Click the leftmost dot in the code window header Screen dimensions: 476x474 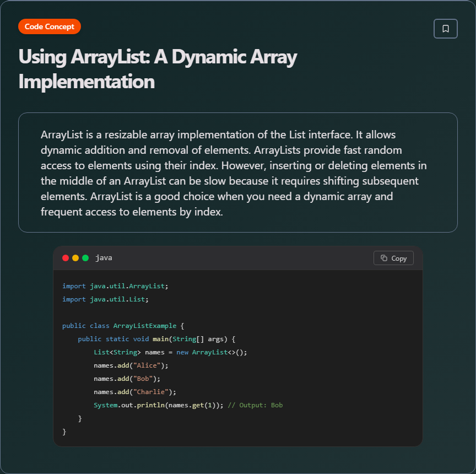coord(66,257)
